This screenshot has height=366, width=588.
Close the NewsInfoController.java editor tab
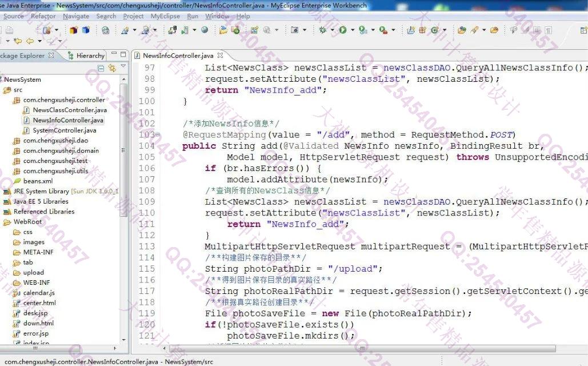[220, 55]
